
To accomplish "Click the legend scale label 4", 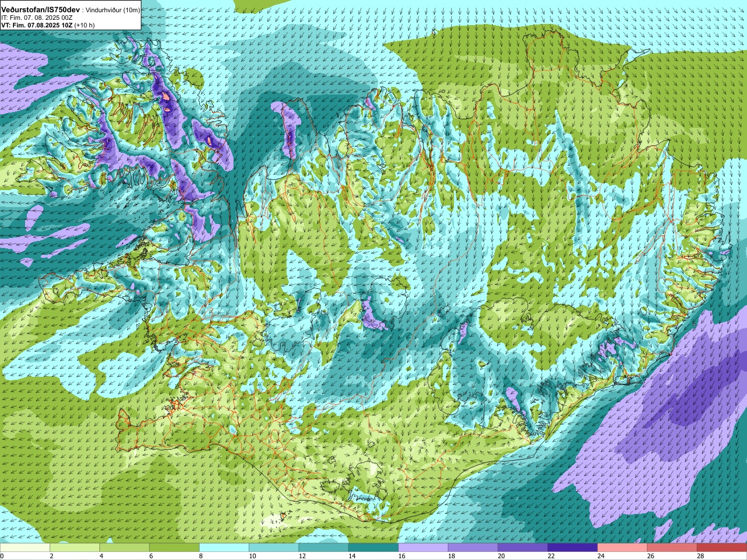I will pyautogui.click(x=102, y=556).
